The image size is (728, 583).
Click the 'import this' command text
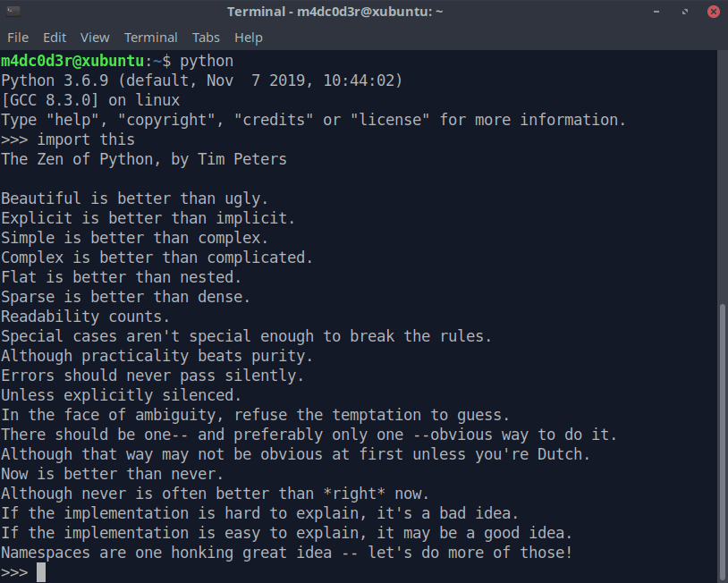pos(86,139)
